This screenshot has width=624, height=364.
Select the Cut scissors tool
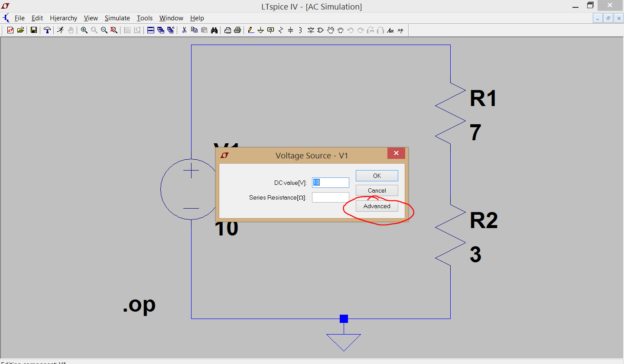pos(184,30)
